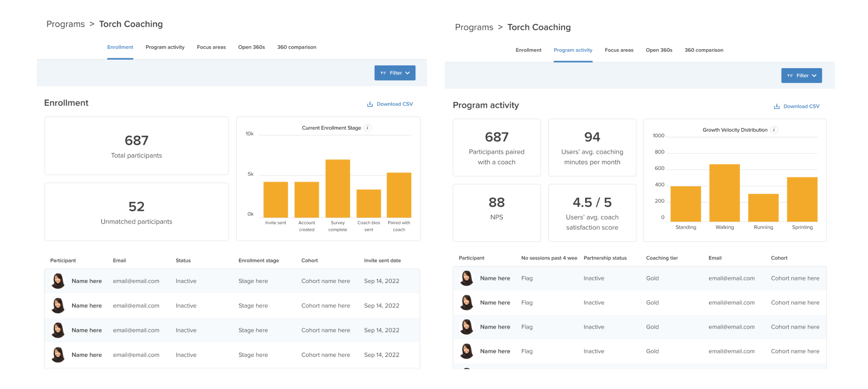Open the Open 360s tab in the right view
This screenshot has width=868, height=389.
click(659, 50)
